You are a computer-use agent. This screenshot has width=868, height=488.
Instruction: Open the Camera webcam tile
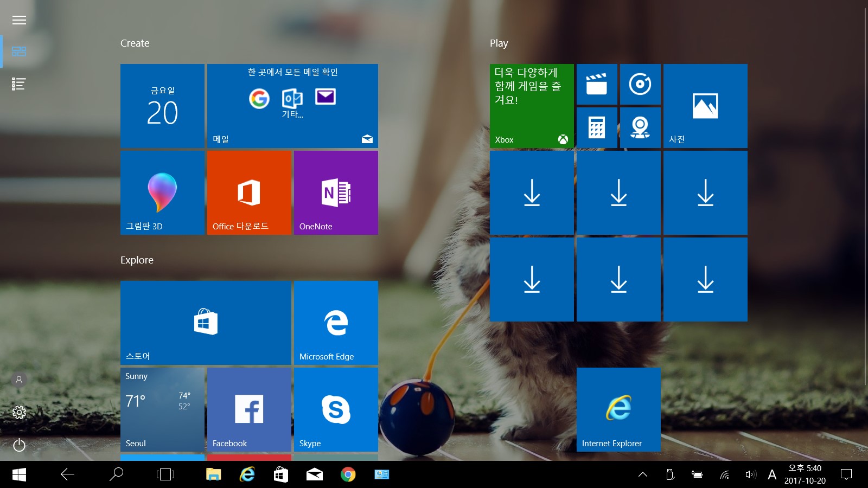pos(640,127)
